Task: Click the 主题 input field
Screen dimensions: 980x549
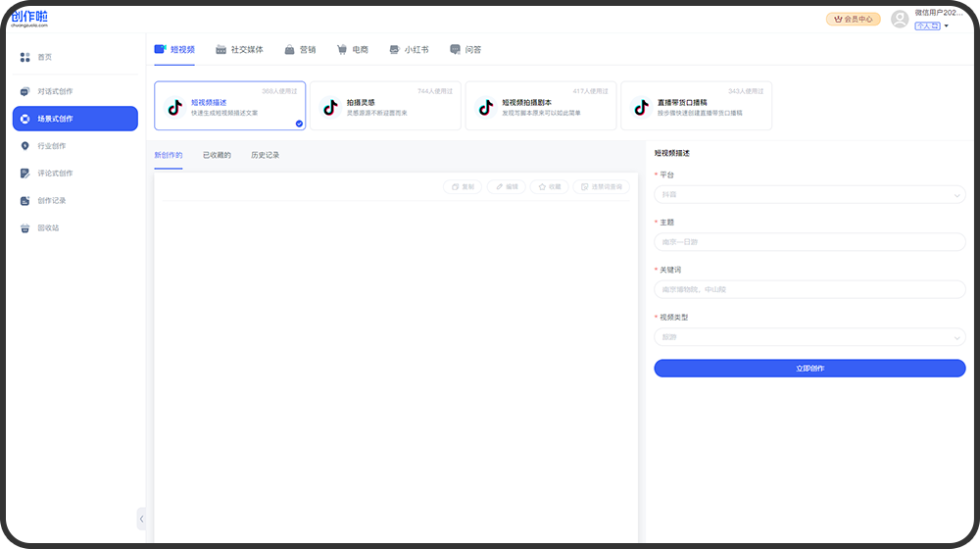Action: point(808,242)
